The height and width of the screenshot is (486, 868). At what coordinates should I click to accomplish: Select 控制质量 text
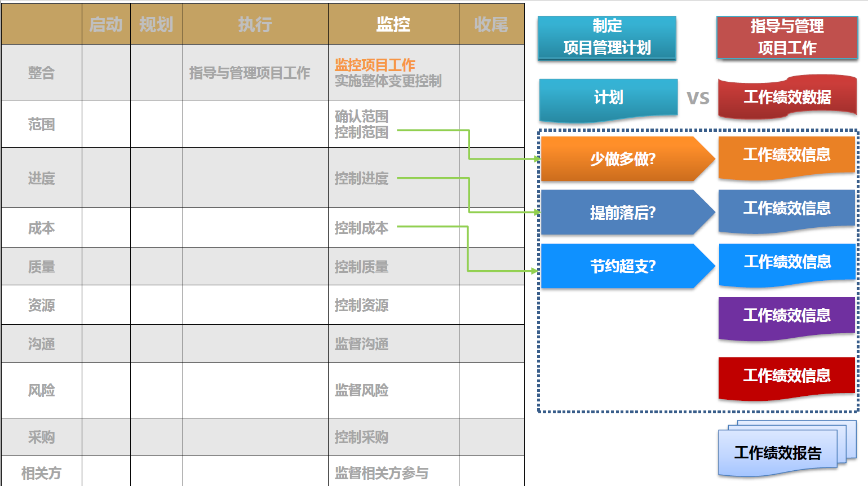[x=361, y=266]
